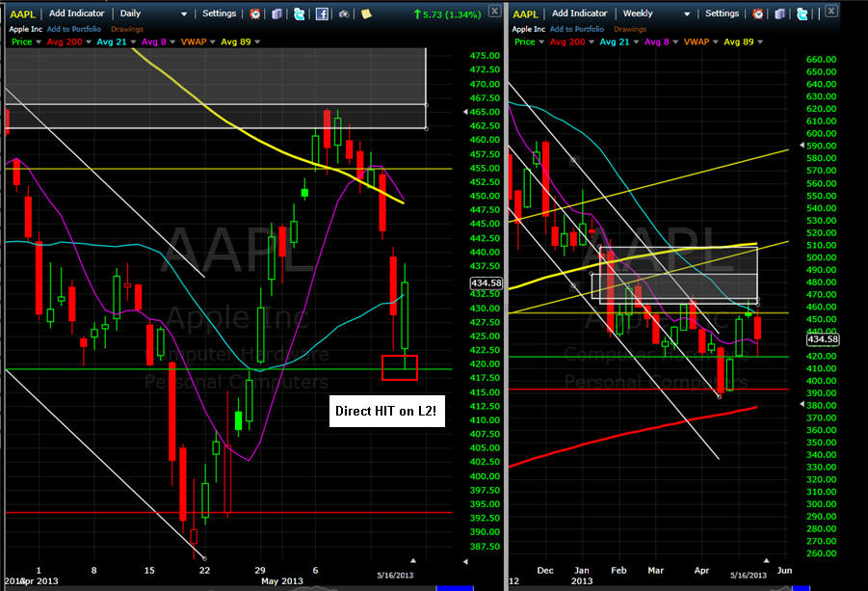Click the '22' date label on Daily axis
This screenshot has width=868, height=591.
[205, 570]
